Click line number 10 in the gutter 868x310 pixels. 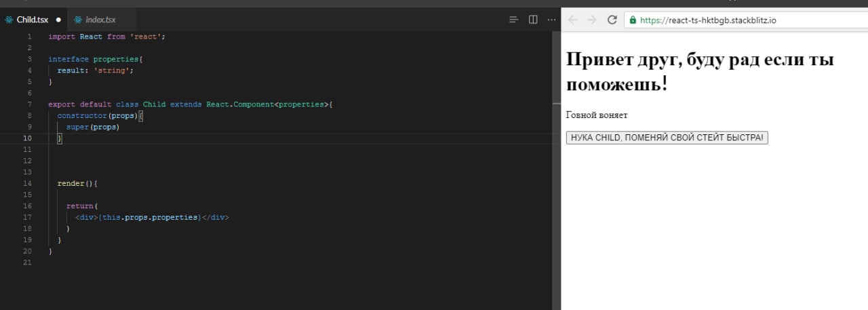pos(27,138)
